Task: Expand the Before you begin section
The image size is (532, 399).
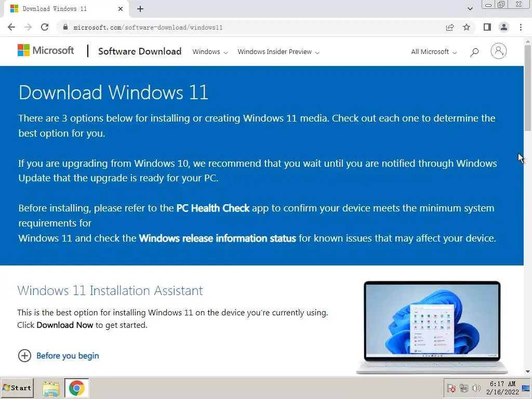Action: pos(58,355)
